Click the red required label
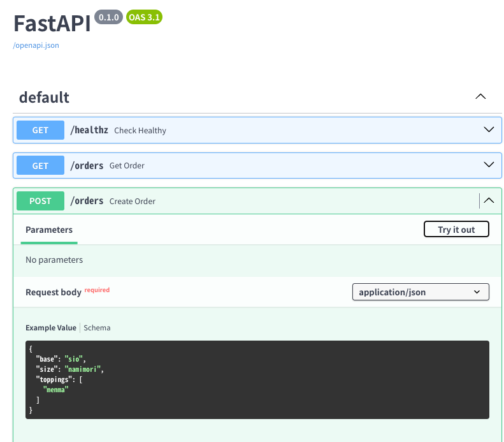The image size is (504, 442). tap(97, 290)
